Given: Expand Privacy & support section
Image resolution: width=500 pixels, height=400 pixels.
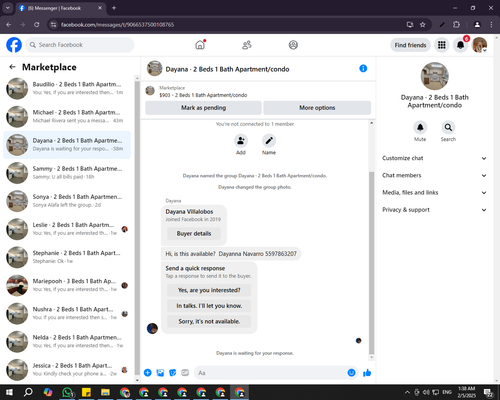Looking at the screenshot, I should (x=434, y=210).
